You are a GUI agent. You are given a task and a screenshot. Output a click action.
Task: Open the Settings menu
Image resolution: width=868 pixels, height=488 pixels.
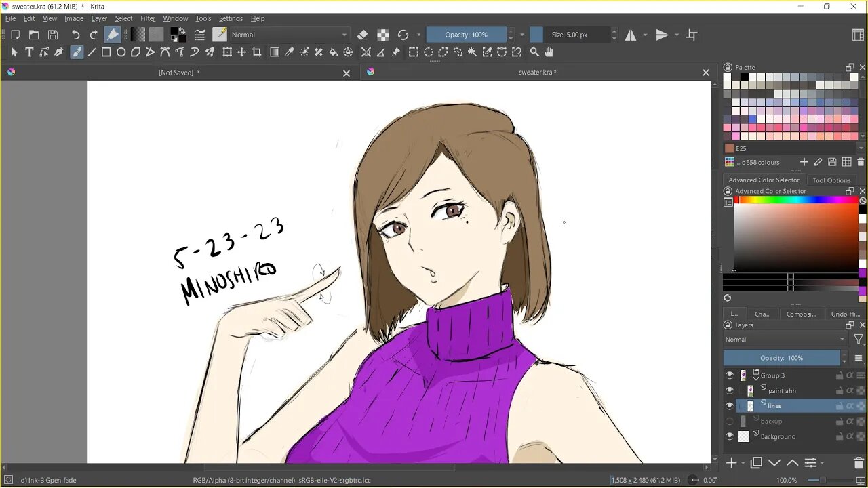231,18
